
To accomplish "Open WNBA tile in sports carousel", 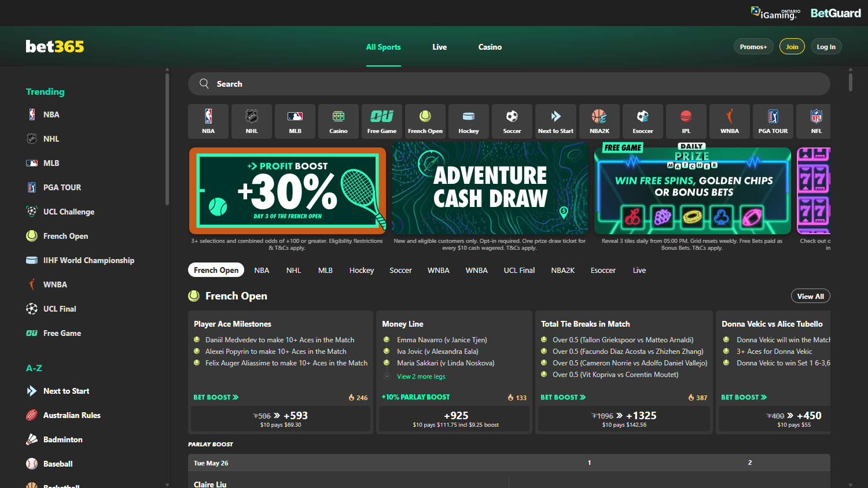I will click(730, 121).
